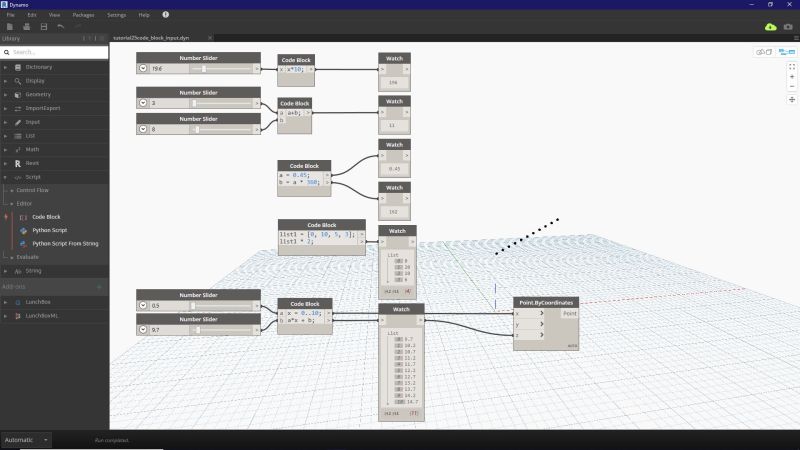800x450 pixels.
Task: Click the code text a = 0.45 block
Action: 294,175
